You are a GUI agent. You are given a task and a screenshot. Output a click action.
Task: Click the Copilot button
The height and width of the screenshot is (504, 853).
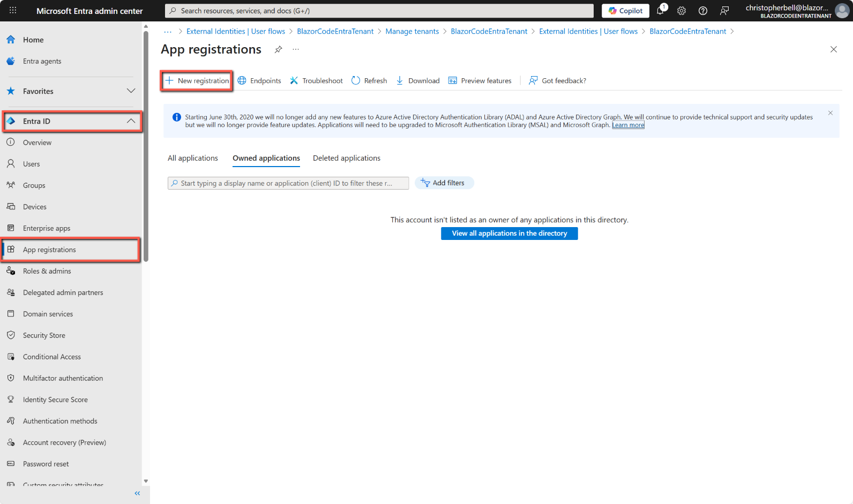pyautogui.click(x=625, y=11)
